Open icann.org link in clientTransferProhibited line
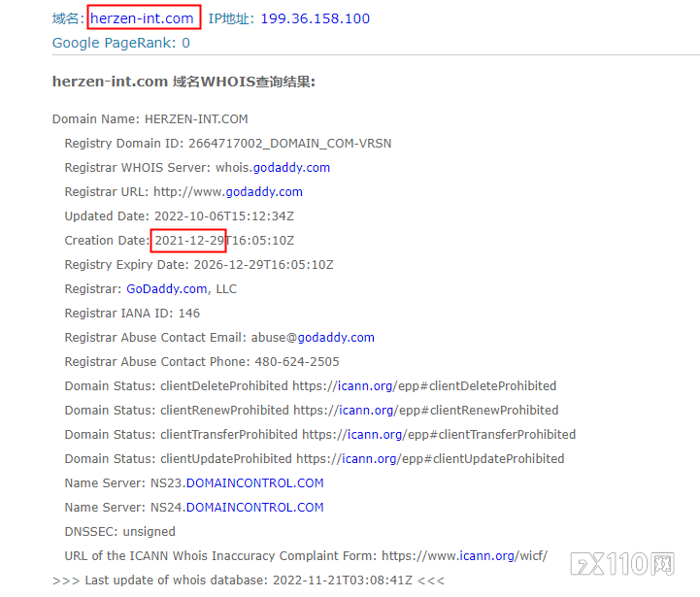This screenshot has height=597, width=700. [x=375, y=435]
